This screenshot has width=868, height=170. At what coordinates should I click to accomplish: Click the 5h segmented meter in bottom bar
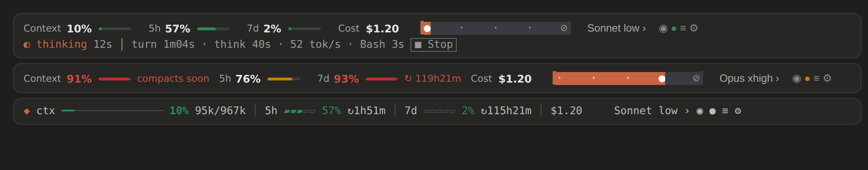[300, 111]
